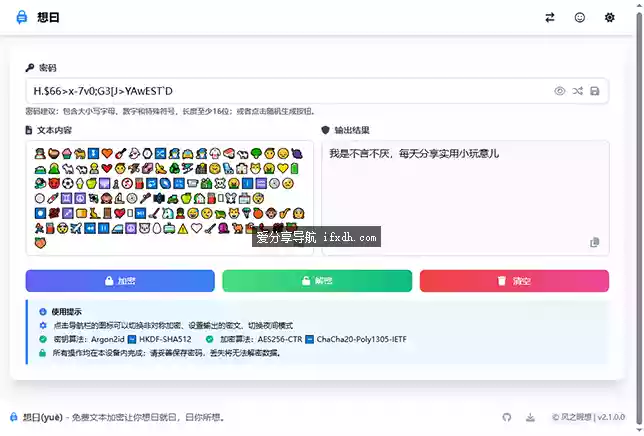Click the AES256-CTR algorithm text

[x=280, y=339]
